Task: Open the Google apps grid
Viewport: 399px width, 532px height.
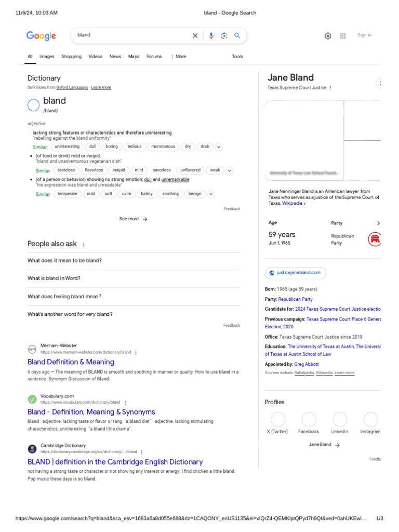Action: (343, 36)
